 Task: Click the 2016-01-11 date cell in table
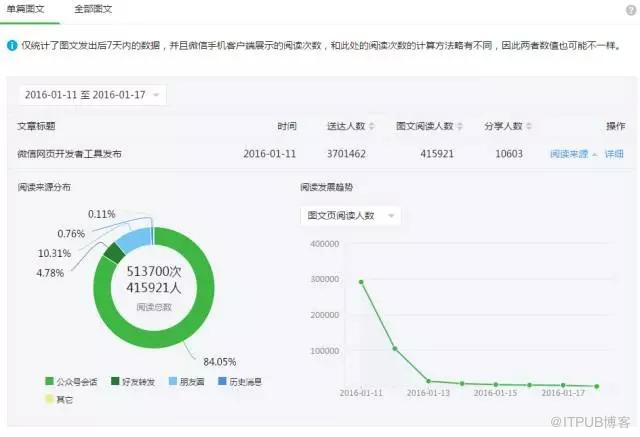269,154
